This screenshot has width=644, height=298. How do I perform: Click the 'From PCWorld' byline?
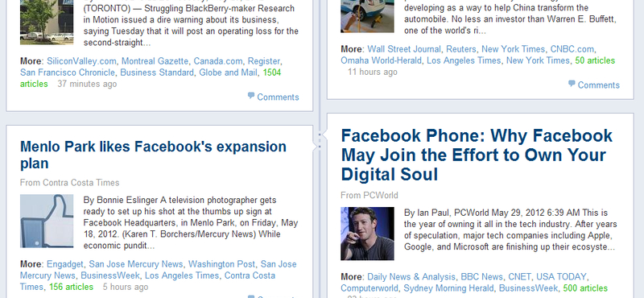[x=369, y=195]
